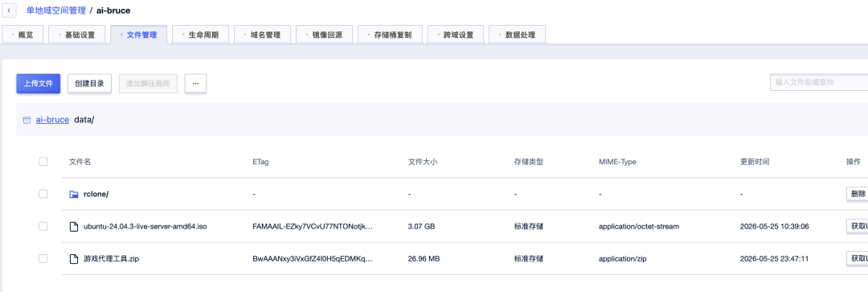Click the ETag column header
The height and width of the screenshot is (292, 868).
(x=260, y=162)
